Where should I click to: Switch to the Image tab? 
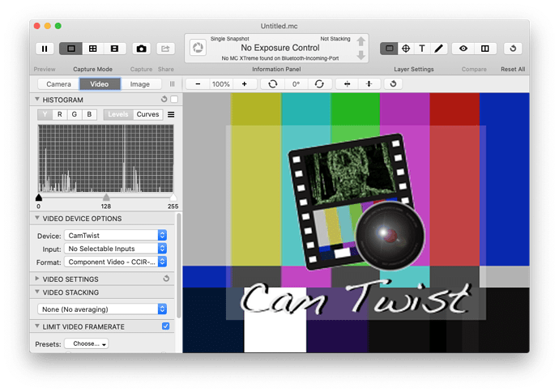pos(139,84)
